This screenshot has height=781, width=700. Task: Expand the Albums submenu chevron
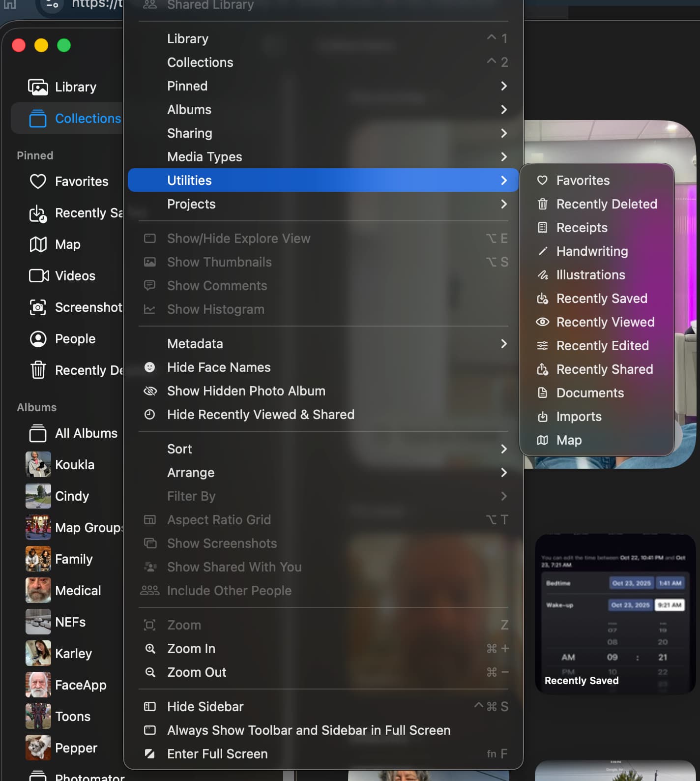coord(503,110)
